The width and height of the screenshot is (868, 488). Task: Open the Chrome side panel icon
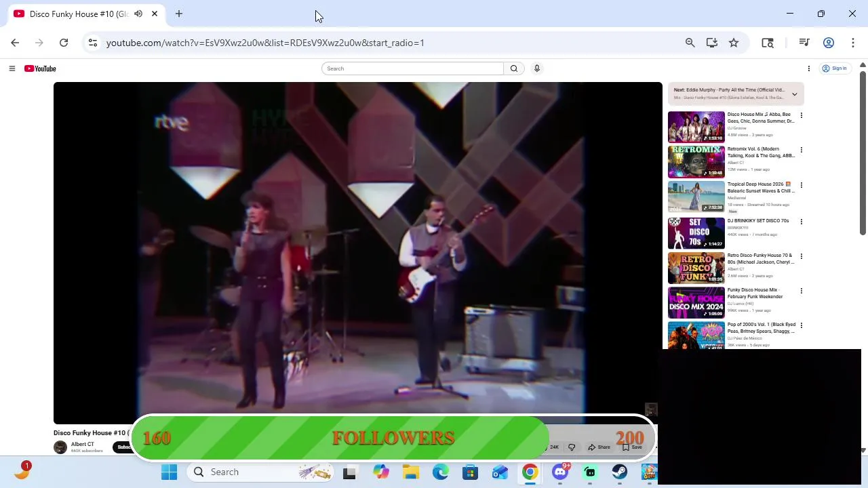point(768,43)
